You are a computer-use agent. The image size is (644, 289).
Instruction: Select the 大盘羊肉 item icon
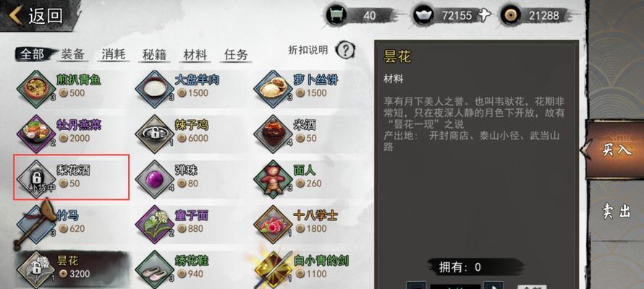coord(154,89)
